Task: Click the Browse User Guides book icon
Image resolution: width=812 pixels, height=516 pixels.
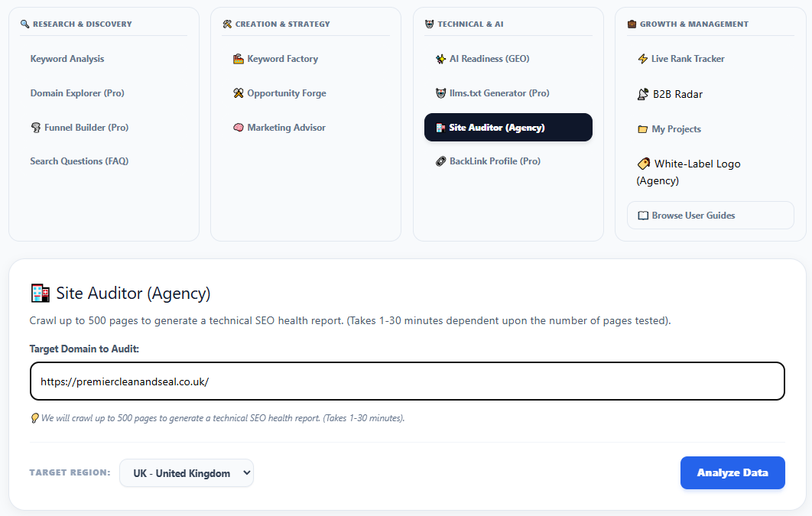Action: tap(643, 216)
